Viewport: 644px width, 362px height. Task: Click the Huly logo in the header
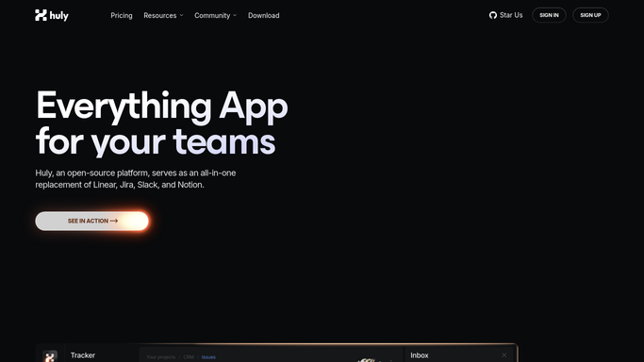click(x=52, y=15)
